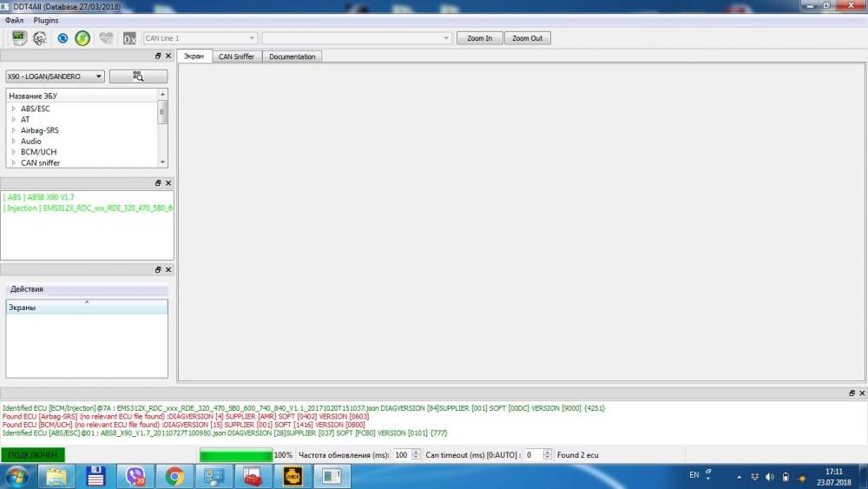The image size is (868, 489).
Task: Increase the refresh rate value spinner
Action: click(x=417, y=452)
